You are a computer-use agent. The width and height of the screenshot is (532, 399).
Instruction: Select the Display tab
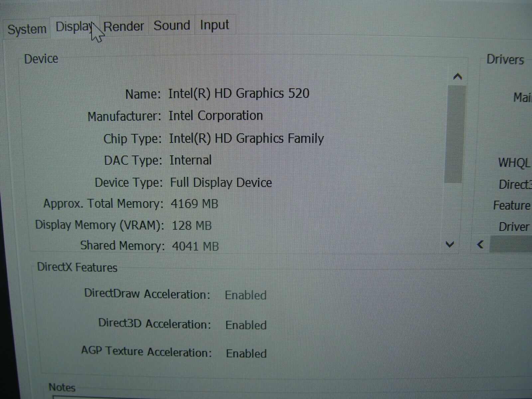(x=74, y=27)
